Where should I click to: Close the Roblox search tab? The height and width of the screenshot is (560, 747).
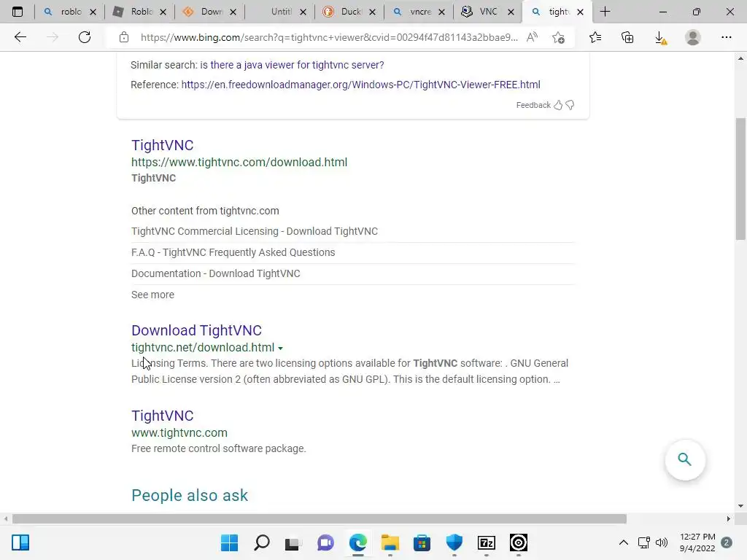(93, 12)
